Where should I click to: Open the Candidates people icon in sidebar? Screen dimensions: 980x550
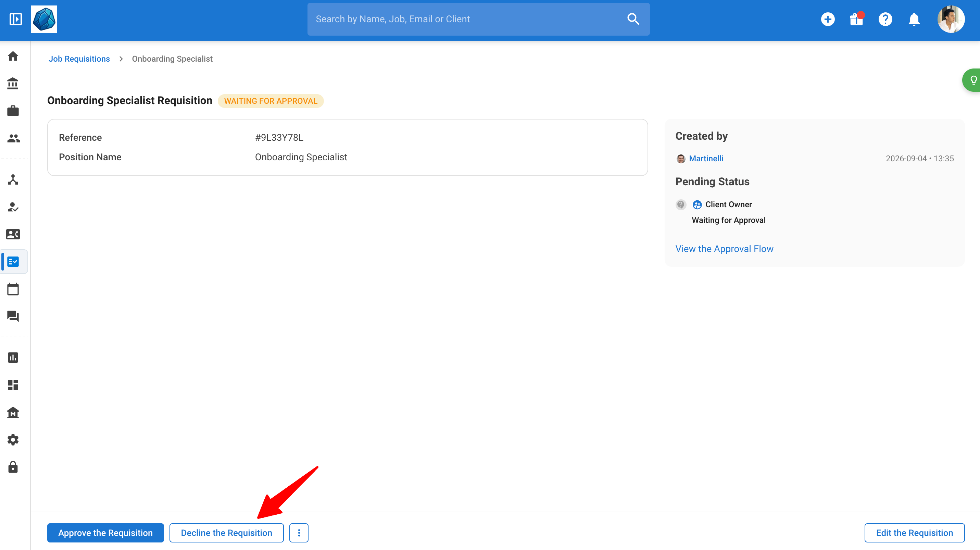13,138
